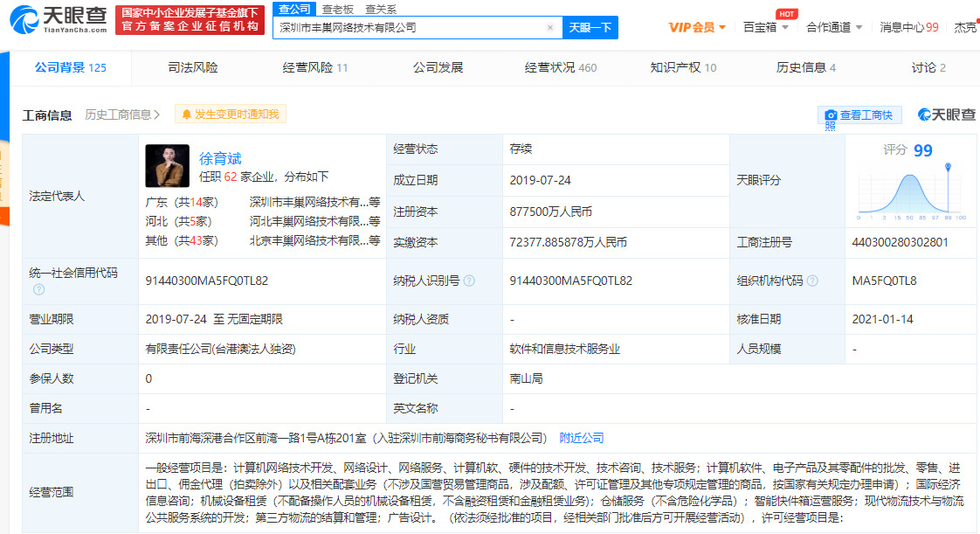Click the 发生变更时通知我 button
The height and width of the screenshot is (534, 980).
(x=230, y=114)
